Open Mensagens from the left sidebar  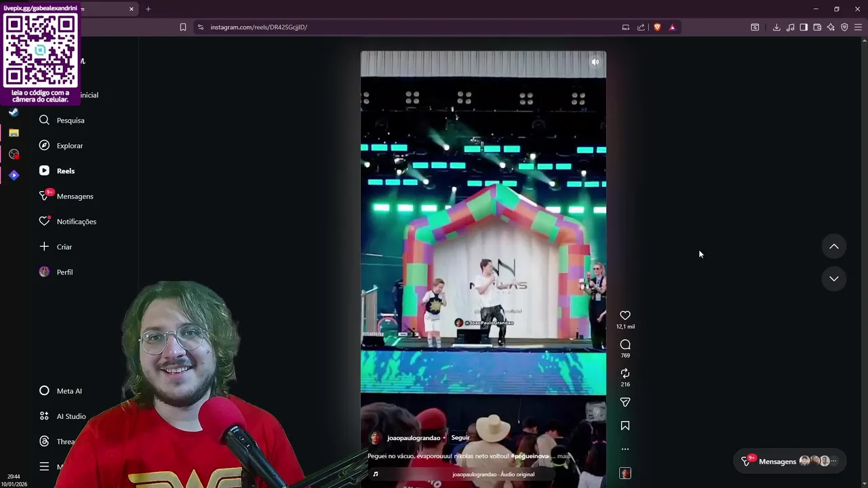[66, 196]
